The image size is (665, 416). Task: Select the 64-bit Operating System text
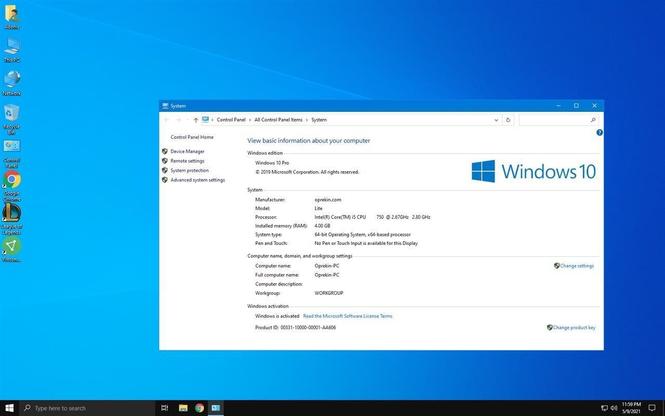coord(362,235)
